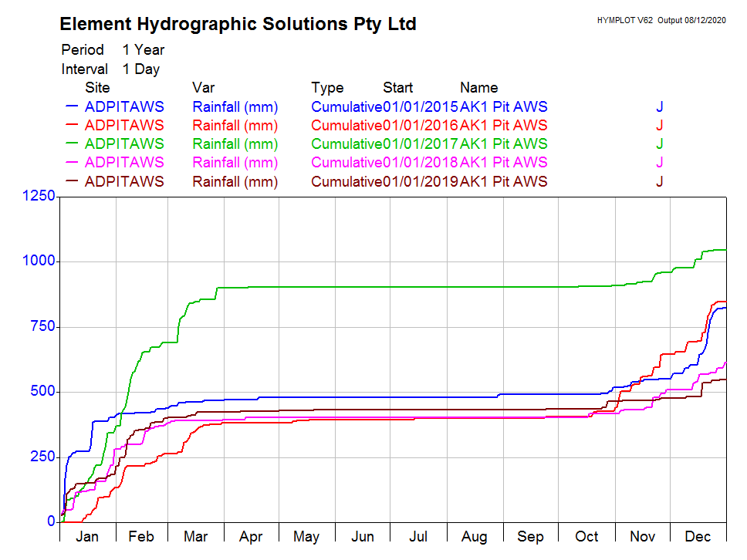
Task: Click the red 2016 legend line marker
Action: point(73,125)
